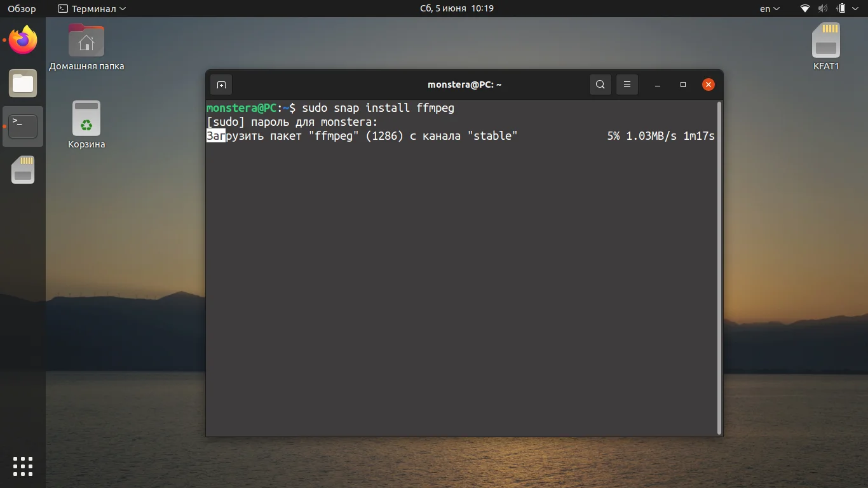
Task: Open Firefox from the dock
Action: (22, 39)
